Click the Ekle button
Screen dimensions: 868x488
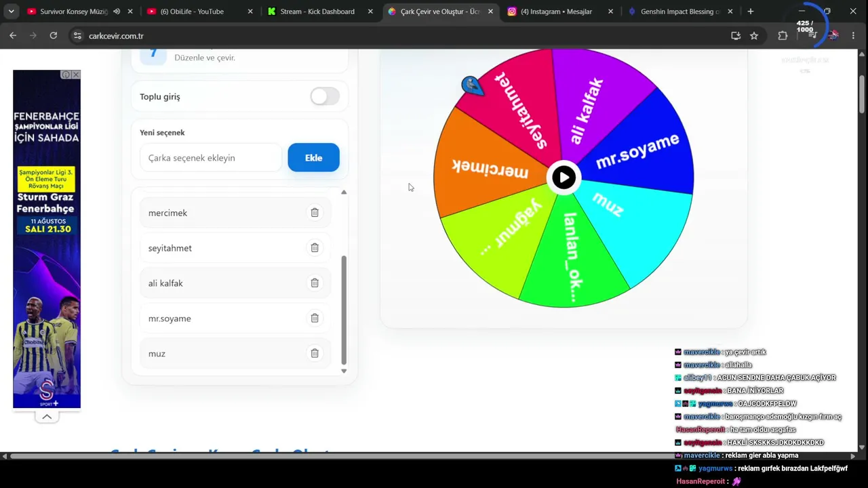(313, 157)
